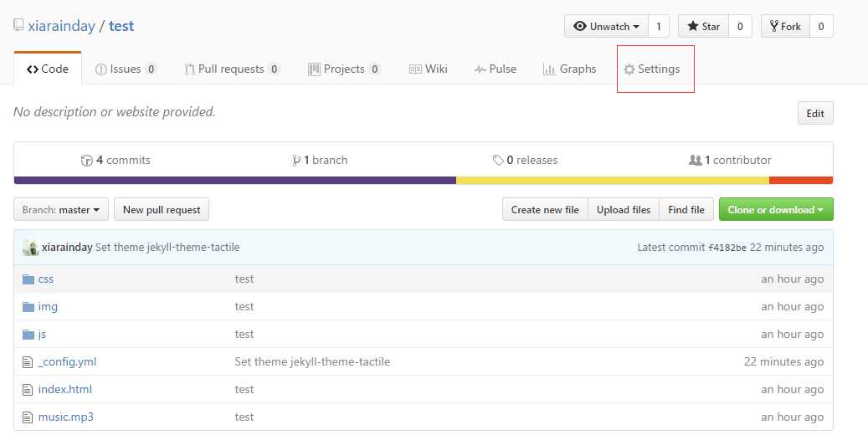This screenshot has width=868, height=435.
Task: View the 1 contributor link
Action: pyautogui.click(x=730, y=160)
